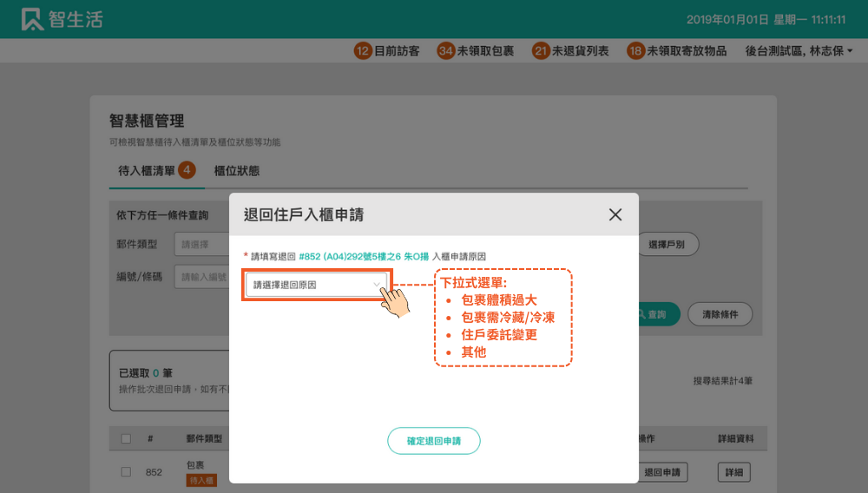Click 詳細 button for row 852
Viewport: 868px width, 493px height.
[x=733, y=472]
